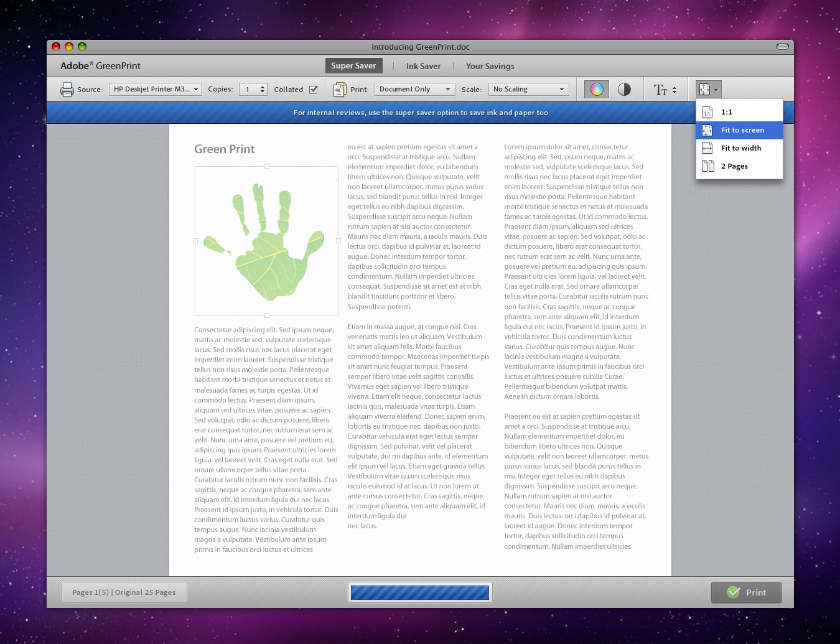The image size is (840, 644).
Task: Click the fit view icon in toolbar
Action: click(x=704, y=90)
